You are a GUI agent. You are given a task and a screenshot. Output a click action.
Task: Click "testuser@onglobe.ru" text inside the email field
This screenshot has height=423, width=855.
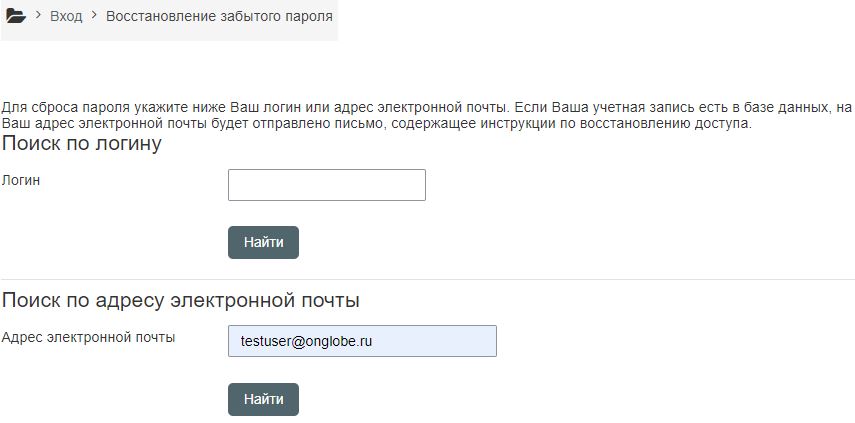[306, 341]
